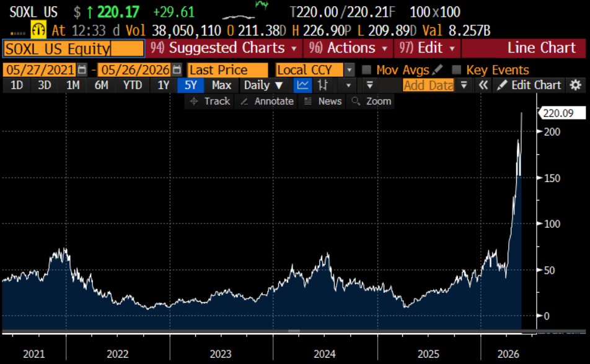Select the 1M time range

(x=73, y=85)
